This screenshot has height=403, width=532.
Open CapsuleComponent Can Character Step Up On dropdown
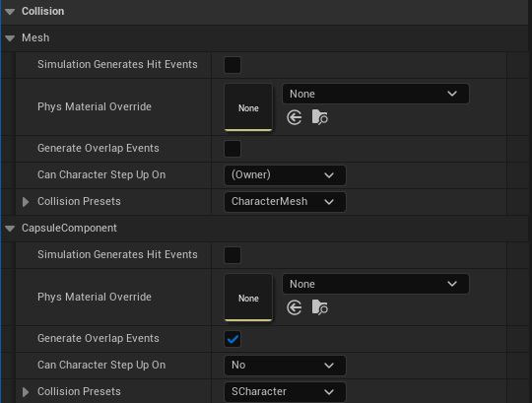tap(285, 366)
